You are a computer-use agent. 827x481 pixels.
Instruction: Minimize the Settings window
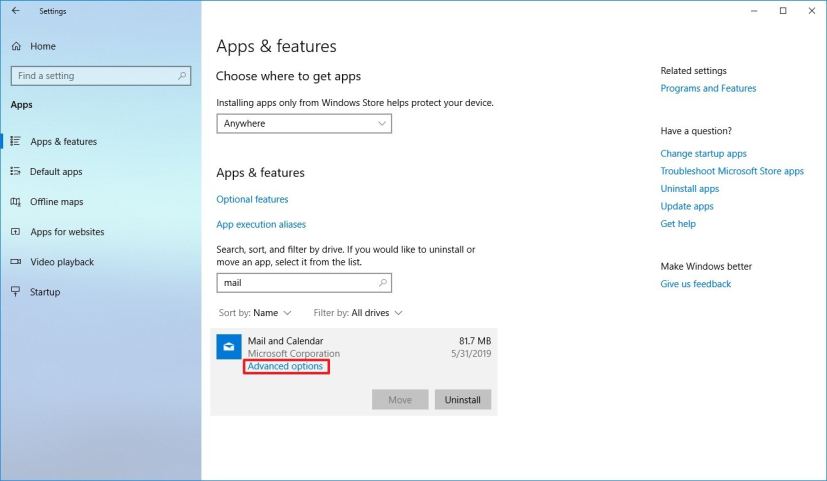click(754, 11)
